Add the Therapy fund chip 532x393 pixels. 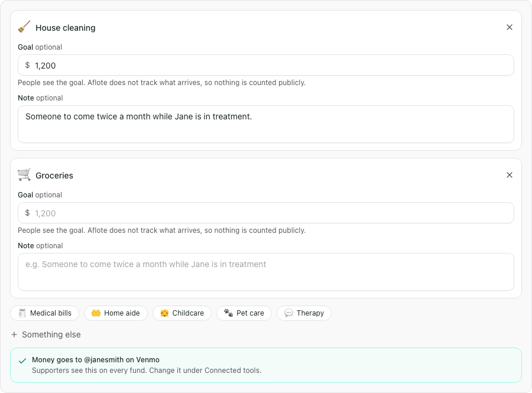pos(304,313)
